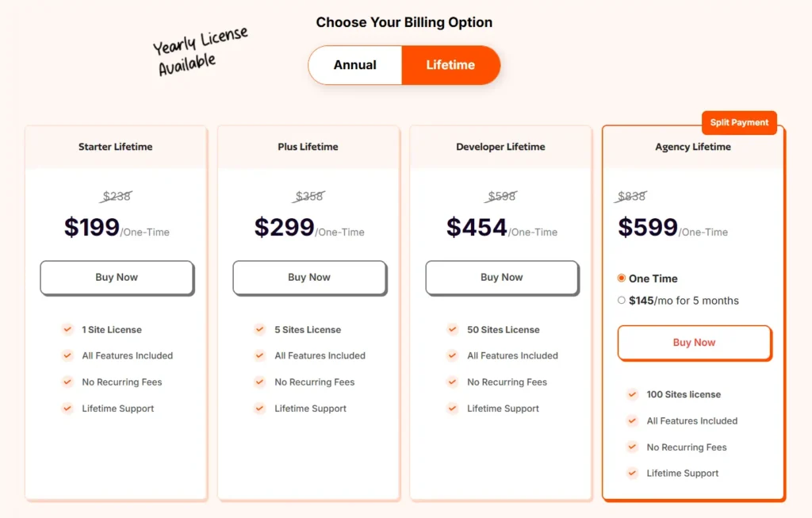Buy the Starter Lifetime plan
The width and height of the screenshot is (812, 518).
117,278
